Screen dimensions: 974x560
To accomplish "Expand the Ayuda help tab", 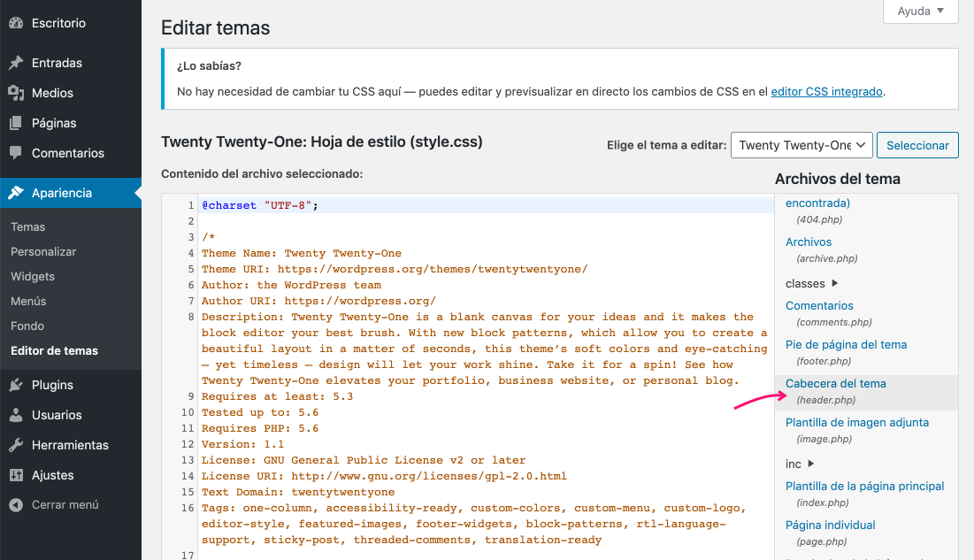I will point(921,12).
